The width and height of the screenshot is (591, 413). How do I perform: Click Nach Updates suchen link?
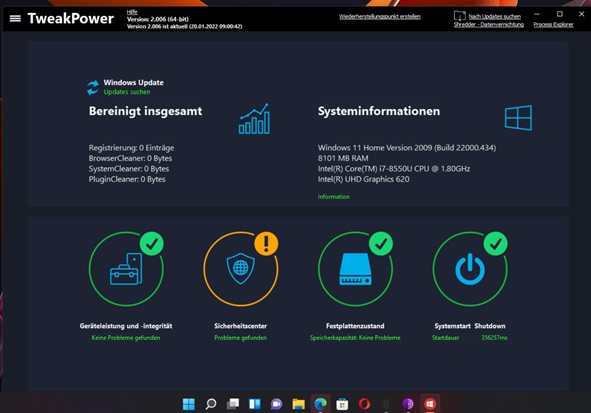click(495, 17)
